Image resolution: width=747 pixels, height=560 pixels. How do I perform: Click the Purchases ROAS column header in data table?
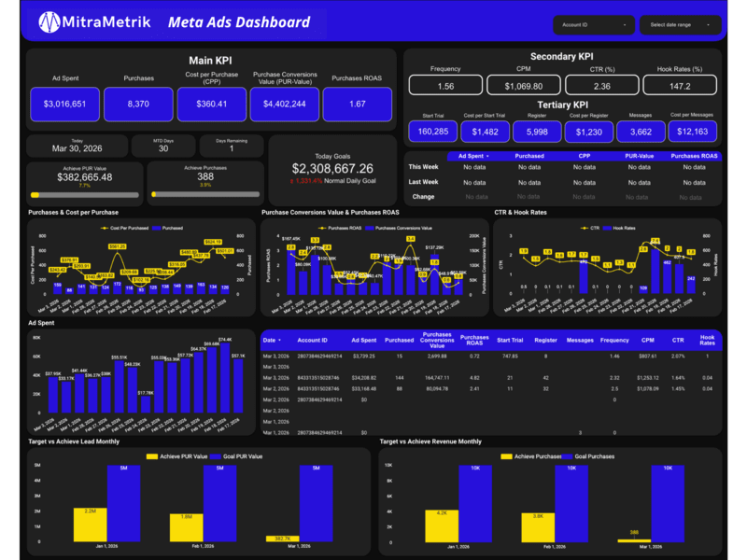(x=474, y=341)
